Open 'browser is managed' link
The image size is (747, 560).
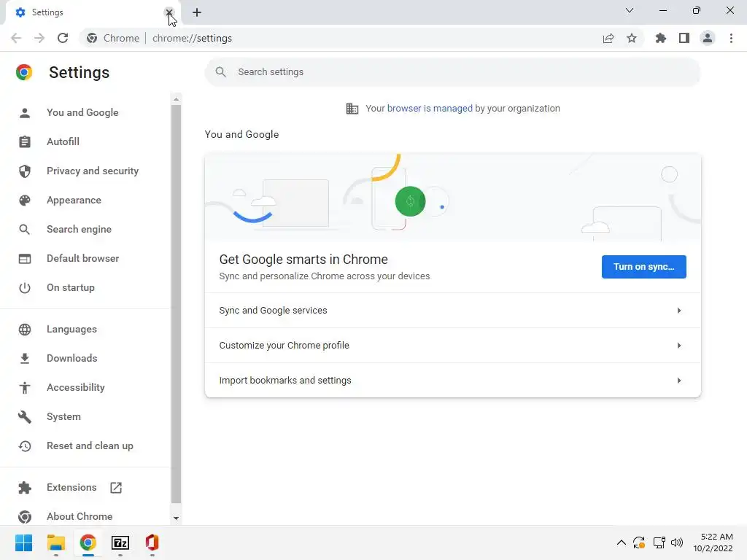pyautogui.click(x=430, y=109)
